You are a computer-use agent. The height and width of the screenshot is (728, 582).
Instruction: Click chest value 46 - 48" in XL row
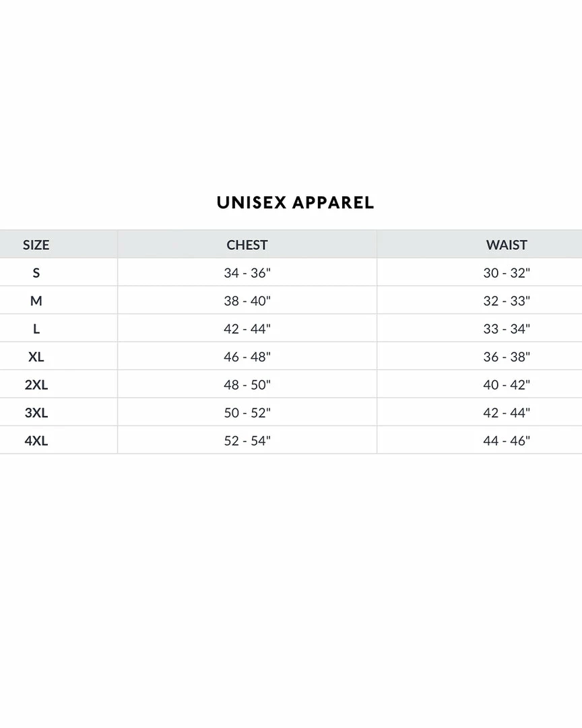click(x=247, y=357)
